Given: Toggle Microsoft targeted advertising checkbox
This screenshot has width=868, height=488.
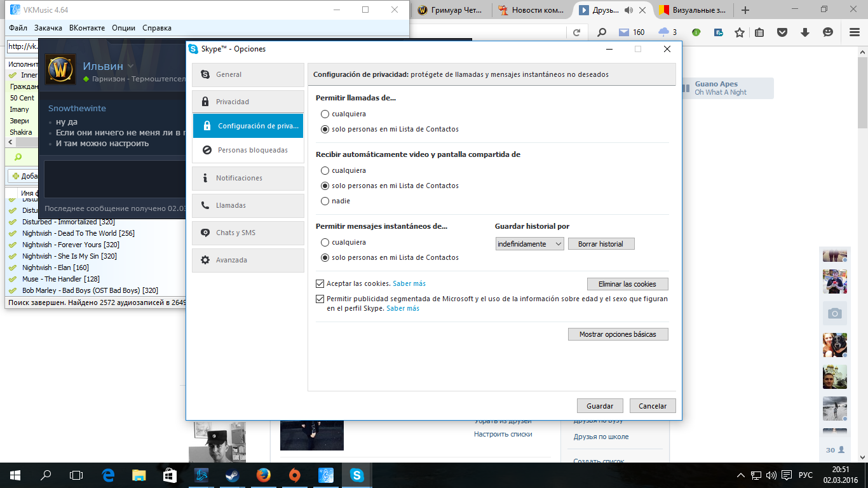Looking at the screenshot, I should 320,299.
